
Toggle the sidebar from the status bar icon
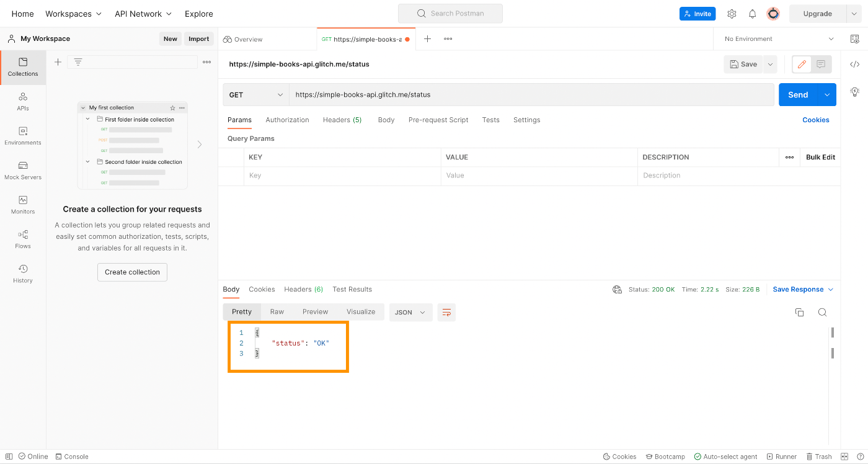[9, 457]
